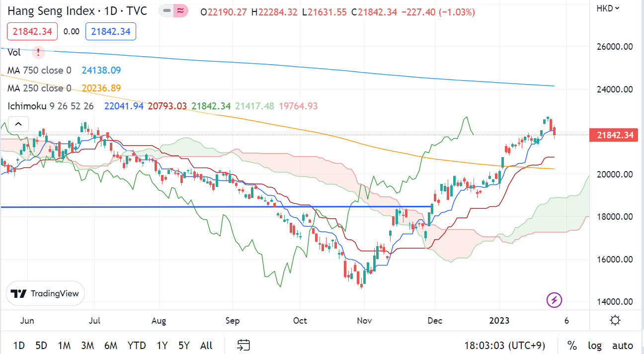Click the 2023 label on time axis
This screenshot has width=644, height=354.
pyautogui.click(x=499, y=321)
